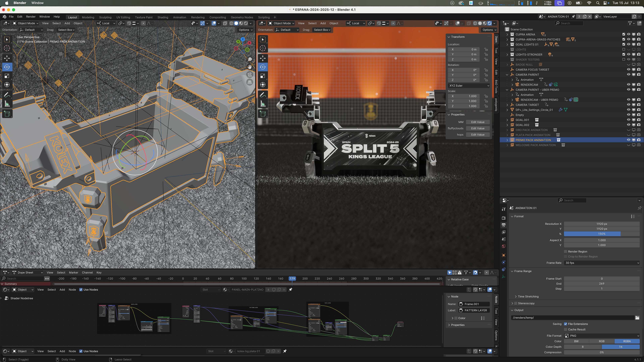Select RGB color mode button

(602, 341)
